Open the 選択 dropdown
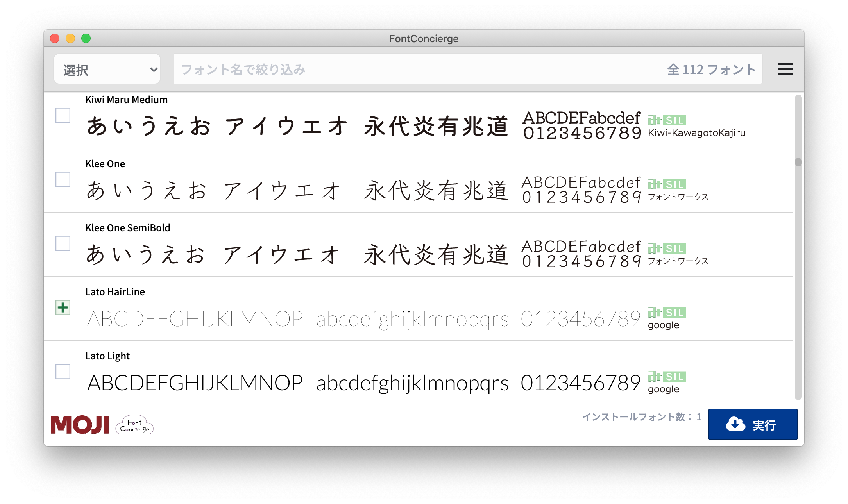848x504 pixels. 107,69
